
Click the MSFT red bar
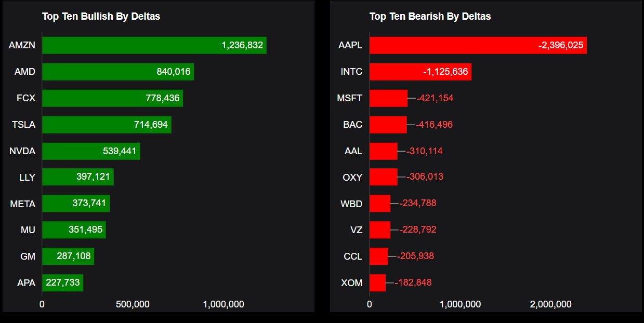tap(388, 98)
